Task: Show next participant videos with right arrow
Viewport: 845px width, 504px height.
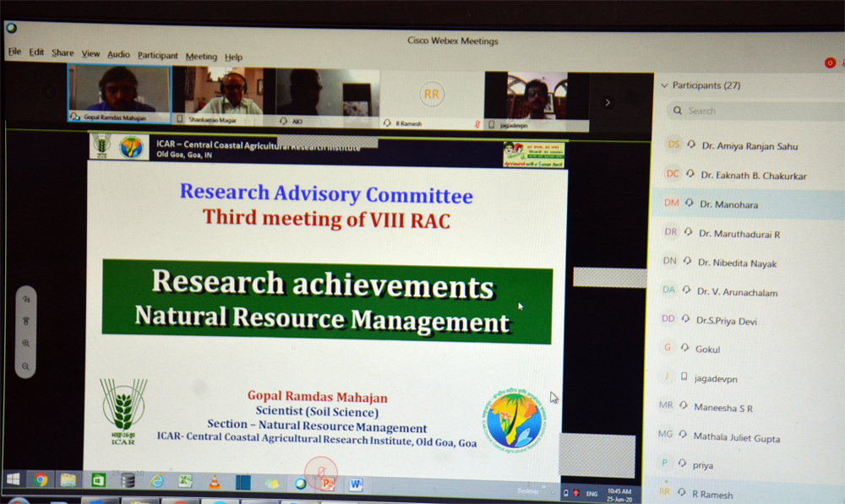Action: pos(608,102)
